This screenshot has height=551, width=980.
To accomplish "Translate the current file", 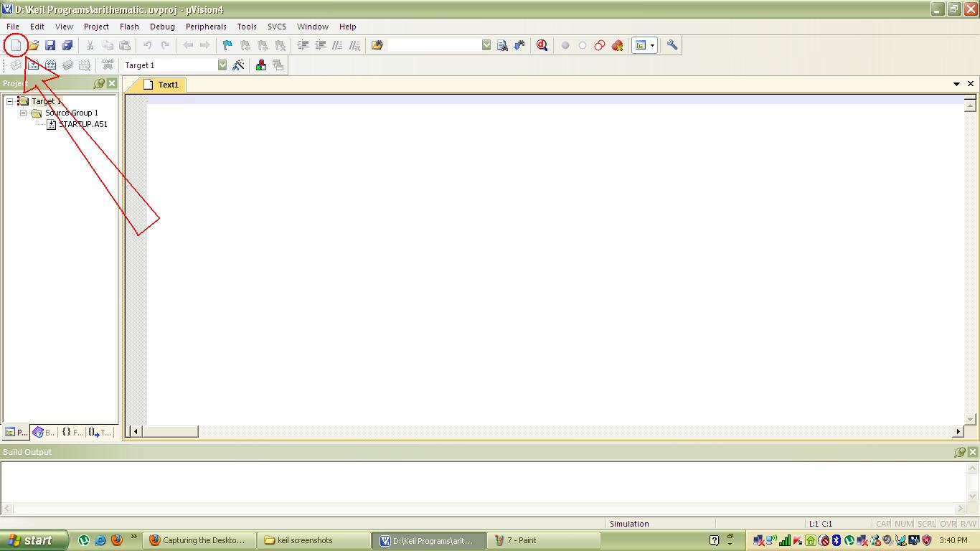I will (16, 65).
